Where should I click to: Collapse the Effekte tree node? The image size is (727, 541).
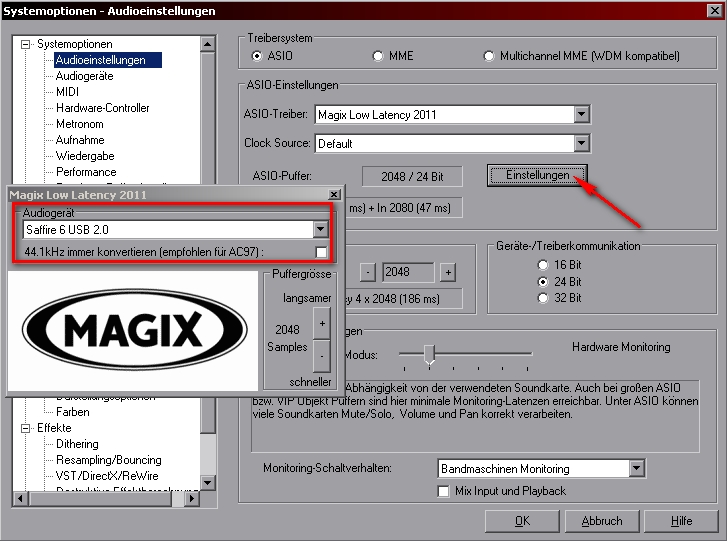[x=26, y=428]
